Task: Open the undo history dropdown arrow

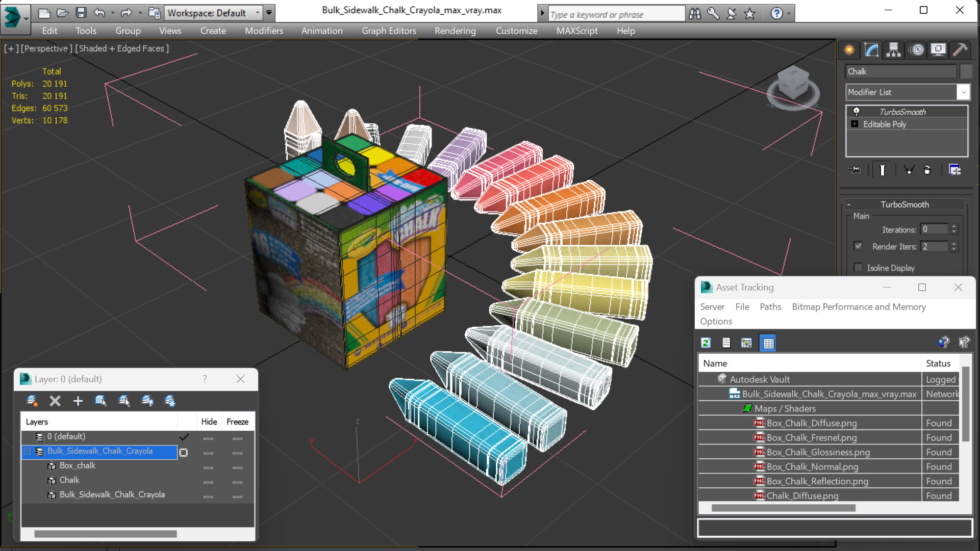Action: [x=112, y=13]
